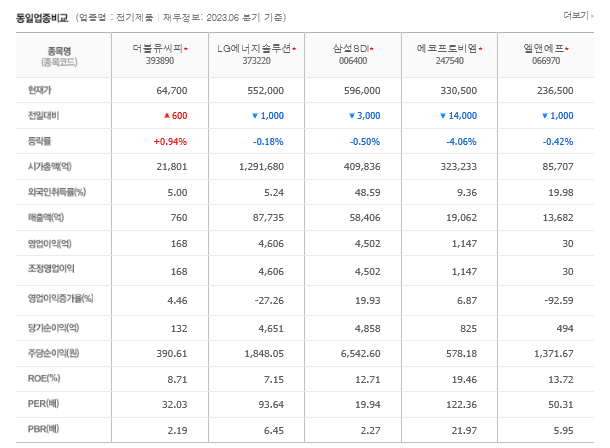Click the 매출액(억) row label
Screen dimensions: 610x448
[46, 217]
